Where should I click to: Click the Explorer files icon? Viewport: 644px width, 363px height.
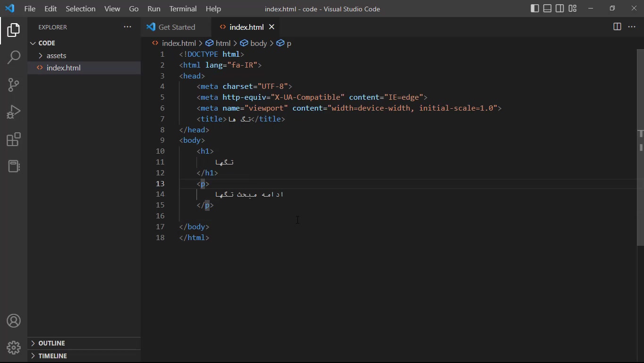(x=14, y=30)
